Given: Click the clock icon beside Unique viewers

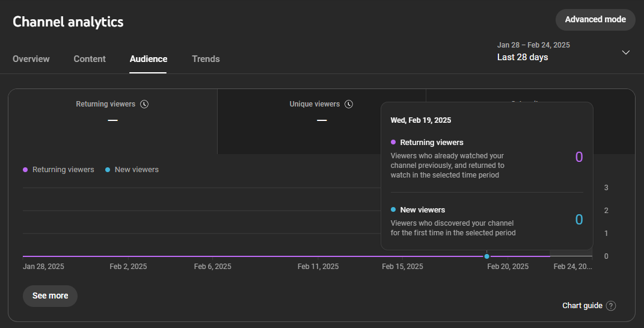Looking at the screenshot, I should pyautogui.click(x=349, y=104).
